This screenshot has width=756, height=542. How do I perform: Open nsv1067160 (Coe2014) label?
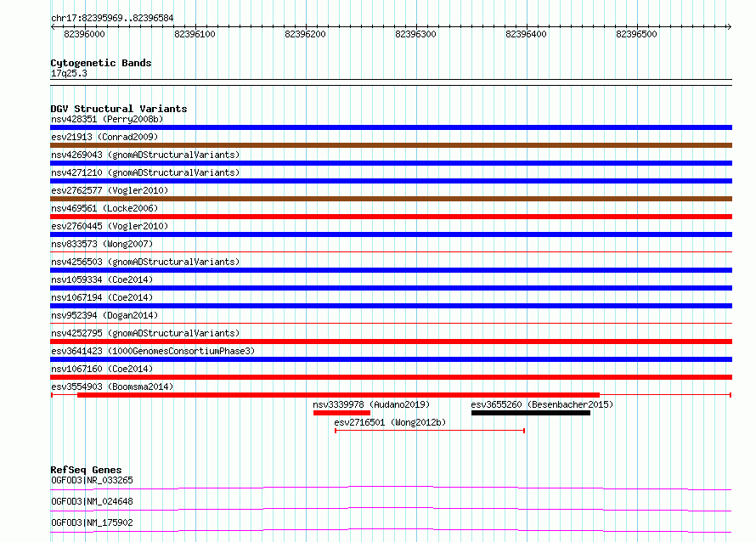(102, 369)
